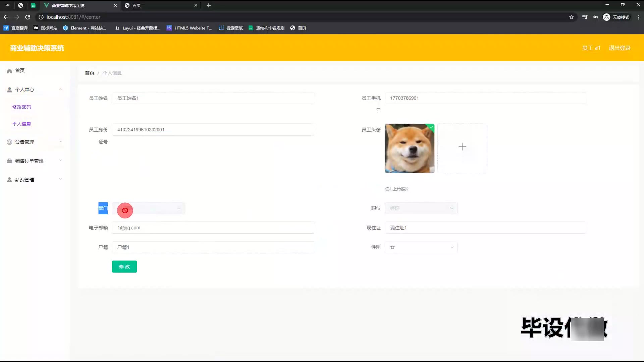Open the 性别 gender dropdown
This screenshot has height=362, width=644.
(x=421, y=247)
